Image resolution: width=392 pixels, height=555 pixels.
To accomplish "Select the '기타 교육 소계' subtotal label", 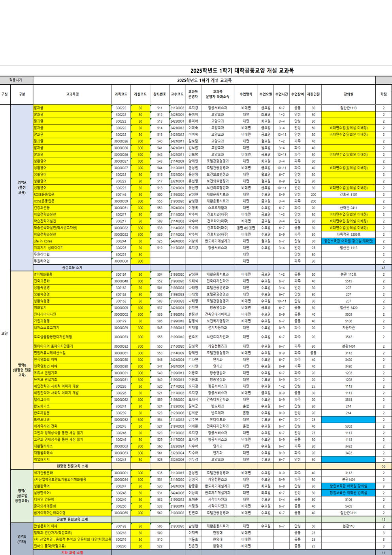I will point(72,552).
